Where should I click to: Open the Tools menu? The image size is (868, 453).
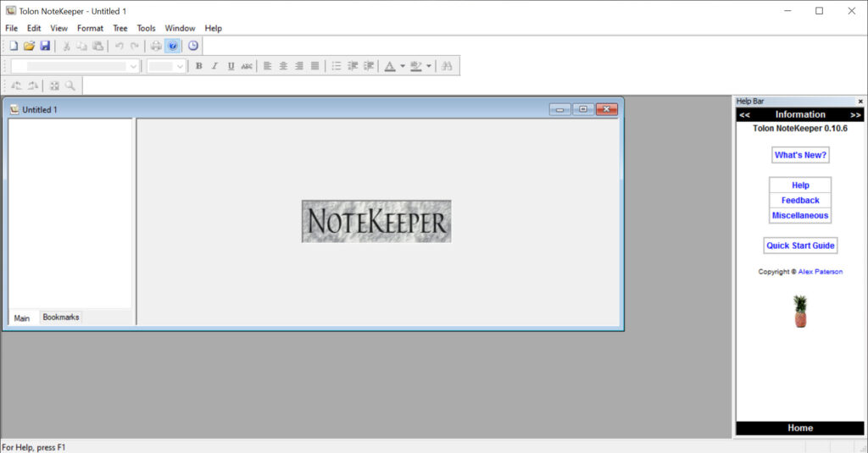pyautogui.click(x=146, y=28)
